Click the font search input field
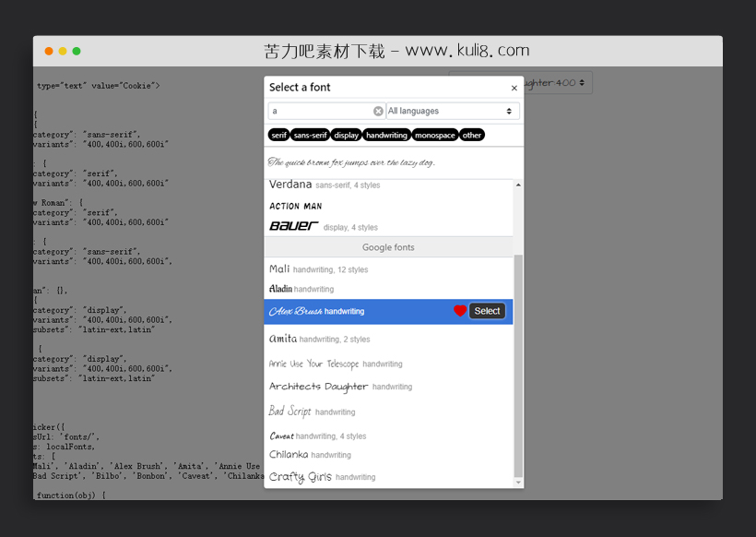756x537 pixels. click(x=320, y=112)
